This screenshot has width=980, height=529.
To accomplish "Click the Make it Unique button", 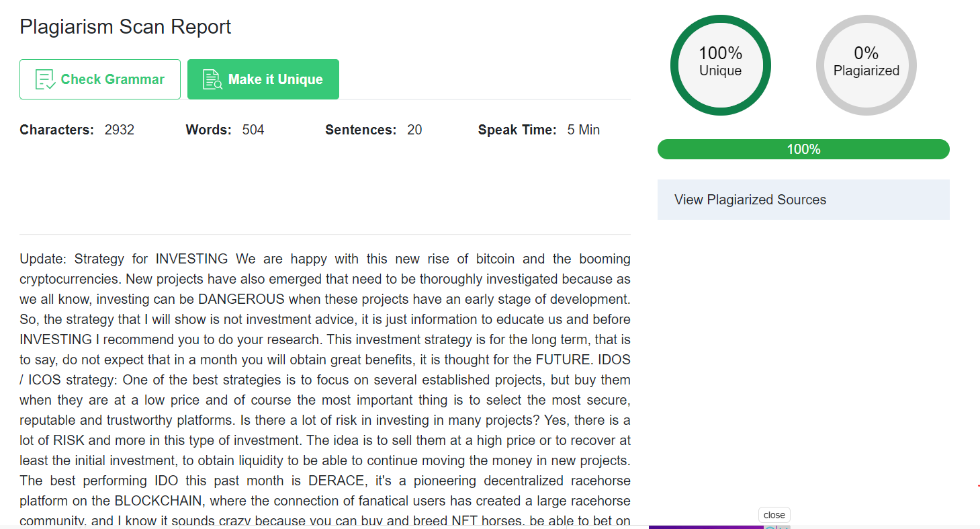I will pos(263,79).
